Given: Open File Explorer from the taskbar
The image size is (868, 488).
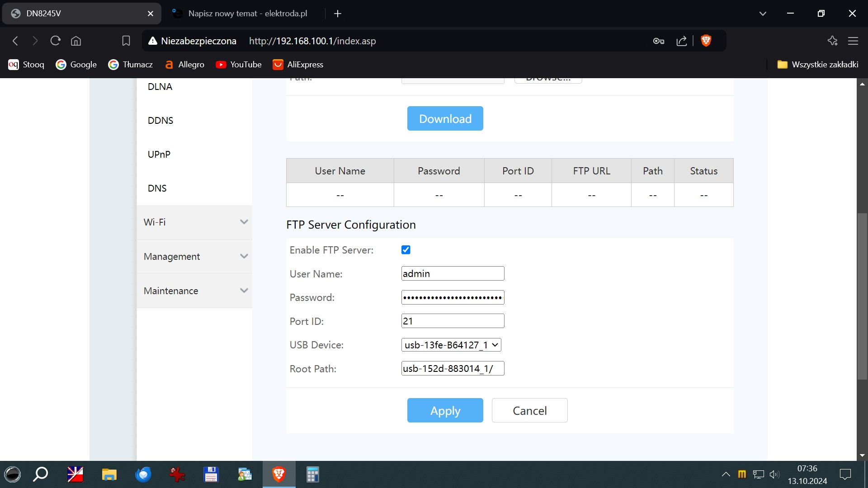Looking at the screenshot, I should coord(109,474).
